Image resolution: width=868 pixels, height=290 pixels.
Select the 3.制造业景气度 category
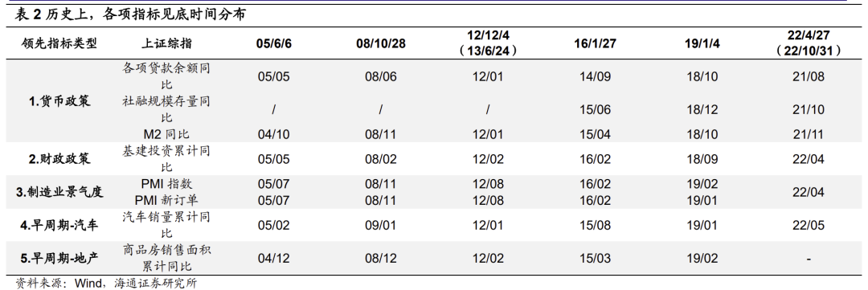tap(59, 192)
